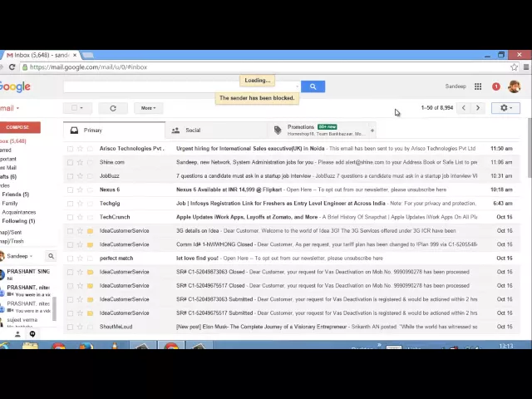Viewport: 532px width, 399px height.
Task: Click the COMPOSE button
Action: 18,127
